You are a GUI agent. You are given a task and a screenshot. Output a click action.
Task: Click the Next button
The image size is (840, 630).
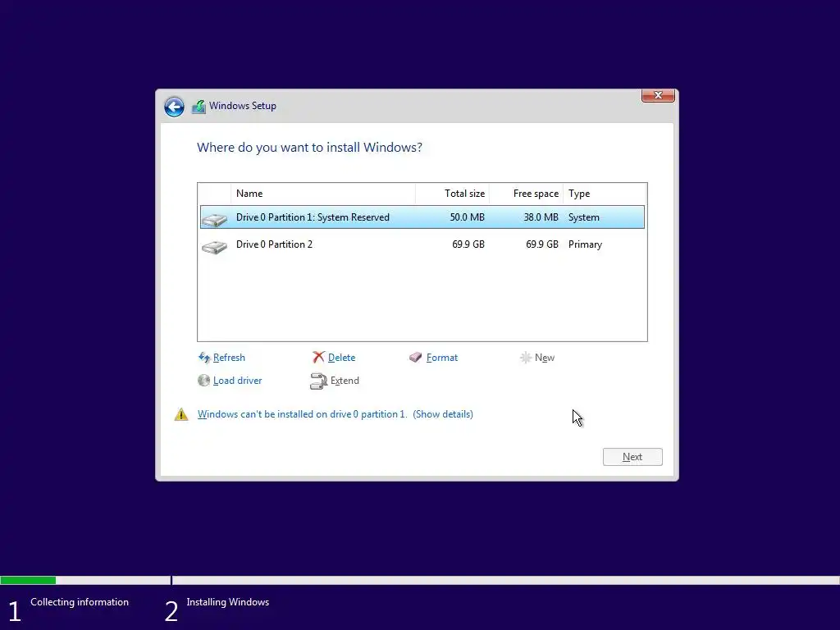tap(632, 457)
